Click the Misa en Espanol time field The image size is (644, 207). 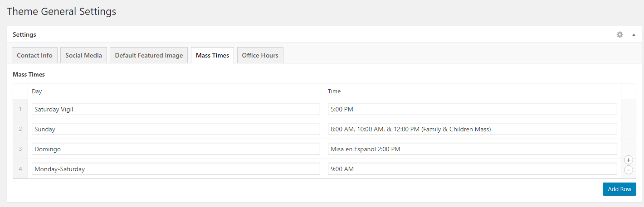tap(472, 149)
